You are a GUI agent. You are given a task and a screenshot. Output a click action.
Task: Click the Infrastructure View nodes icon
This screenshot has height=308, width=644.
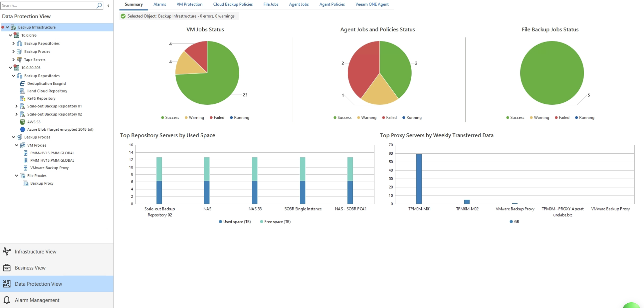point(7,251)
